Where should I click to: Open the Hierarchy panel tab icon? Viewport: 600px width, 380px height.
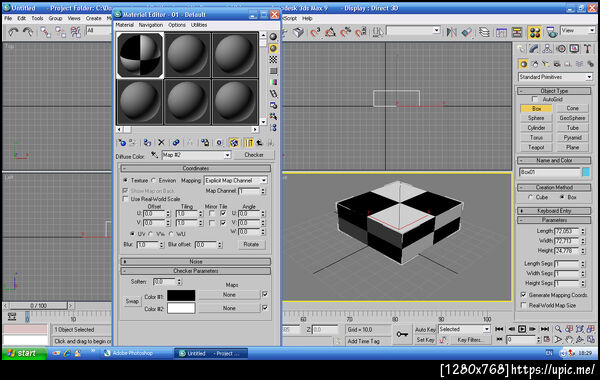547,49
